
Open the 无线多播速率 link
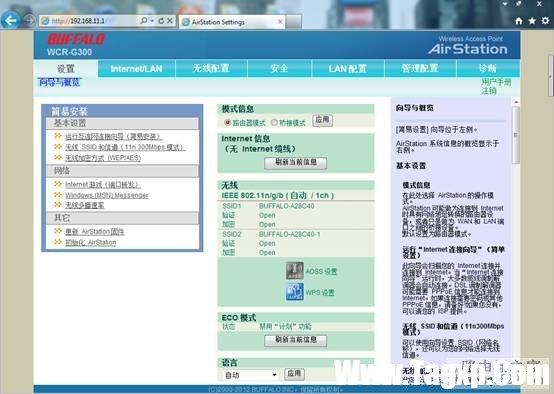(84, 205)
